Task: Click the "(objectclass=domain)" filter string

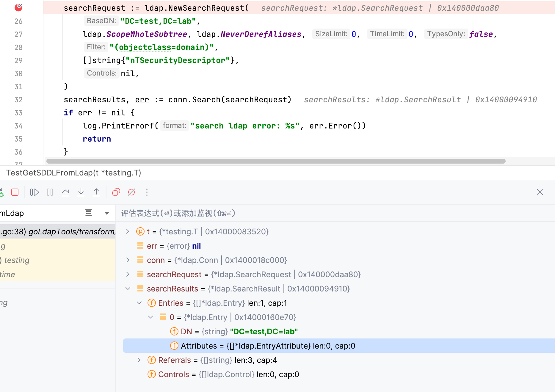Action: 162,47
